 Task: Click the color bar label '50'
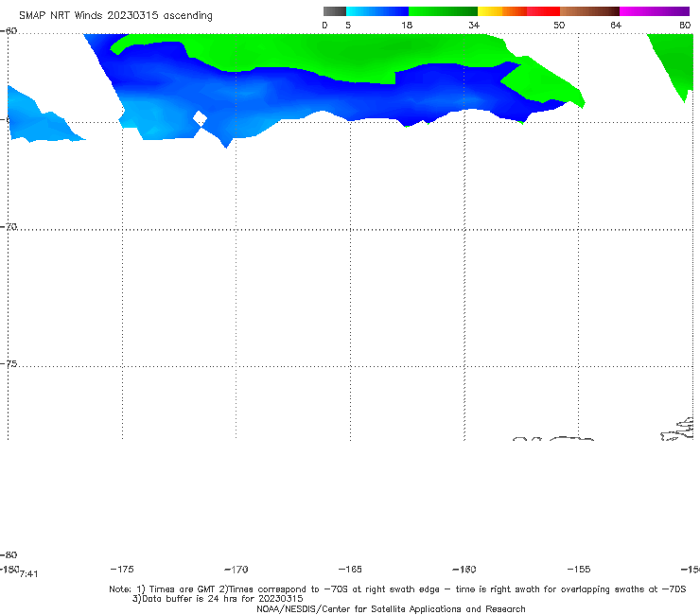click(559, 25)
